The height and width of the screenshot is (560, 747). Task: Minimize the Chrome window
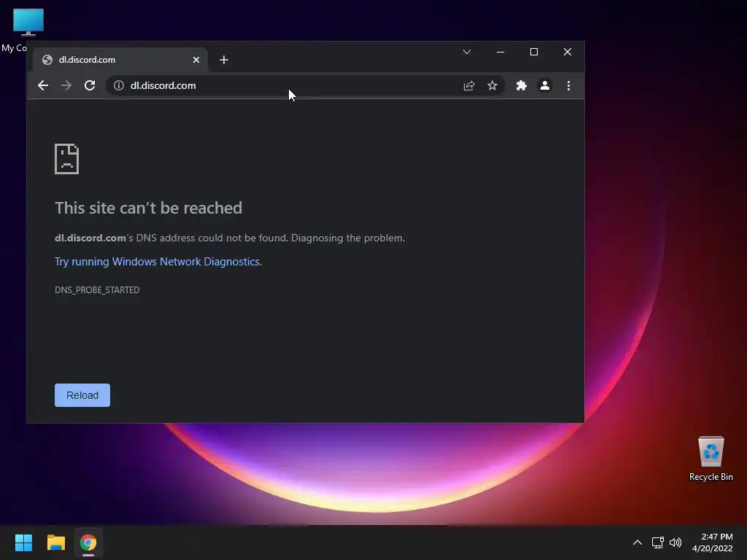click(x=500, y=52)
